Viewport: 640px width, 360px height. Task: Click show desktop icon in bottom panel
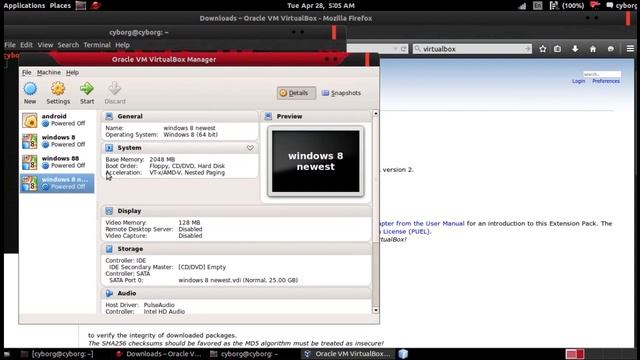click(x=7, y=354)
